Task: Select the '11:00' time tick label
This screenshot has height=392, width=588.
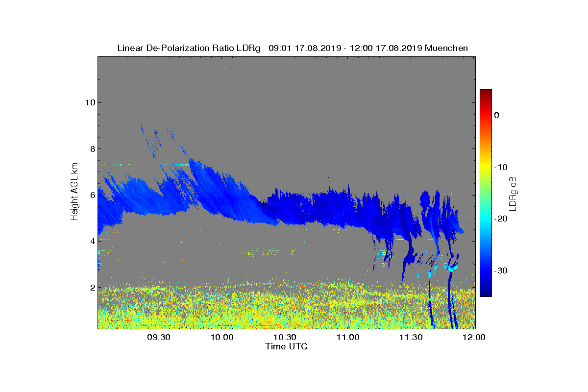Action: click(x=348, y=337)
